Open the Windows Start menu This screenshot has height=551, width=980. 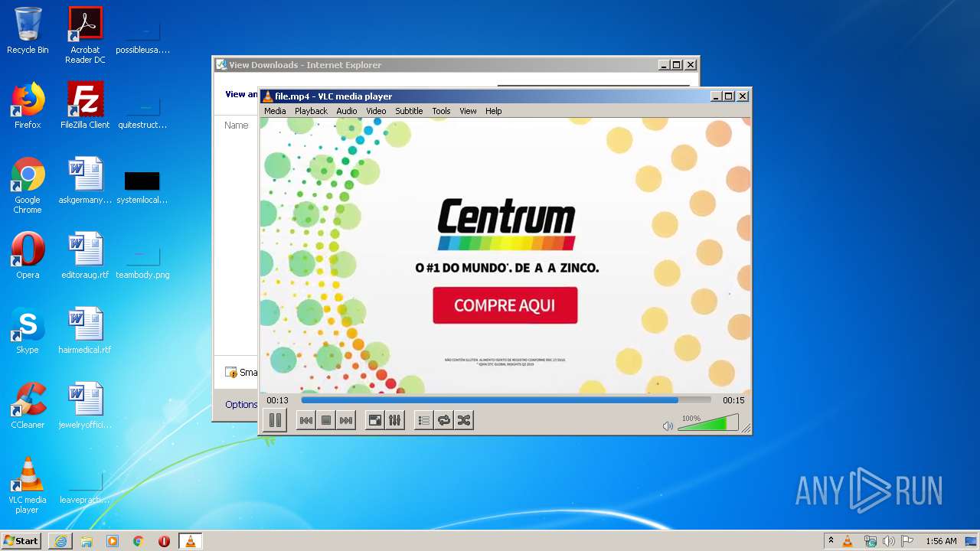click(x=21, y=541)
